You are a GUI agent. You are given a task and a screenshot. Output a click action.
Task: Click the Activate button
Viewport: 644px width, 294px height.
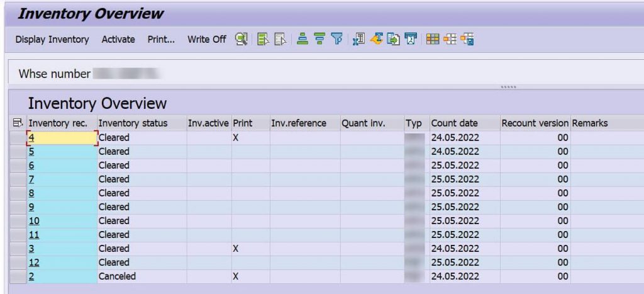(x=118, y=40)
